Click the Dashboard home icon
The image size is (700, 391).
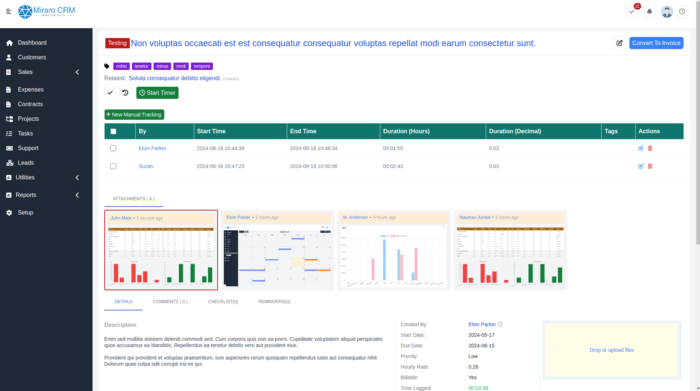pos(9,43)
